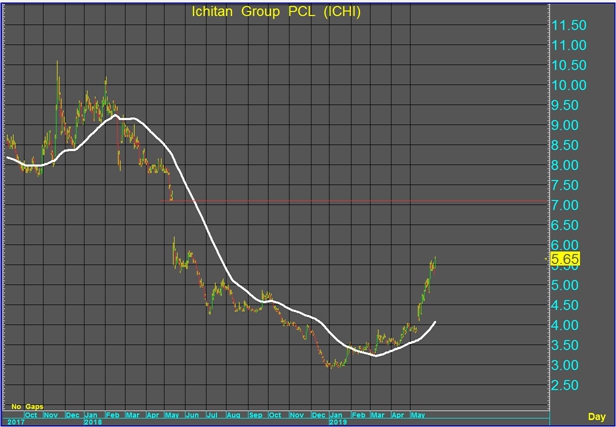Click the chart title Ichitan Group PCL (ICHI)
Screen dimensions: 616x427
point(276,12)
